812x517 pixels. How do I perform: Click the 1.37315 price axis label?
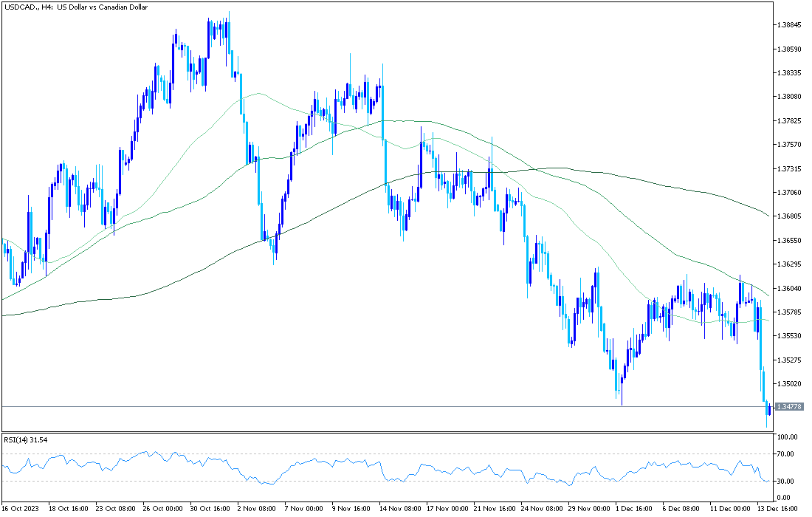click(790, 168)
